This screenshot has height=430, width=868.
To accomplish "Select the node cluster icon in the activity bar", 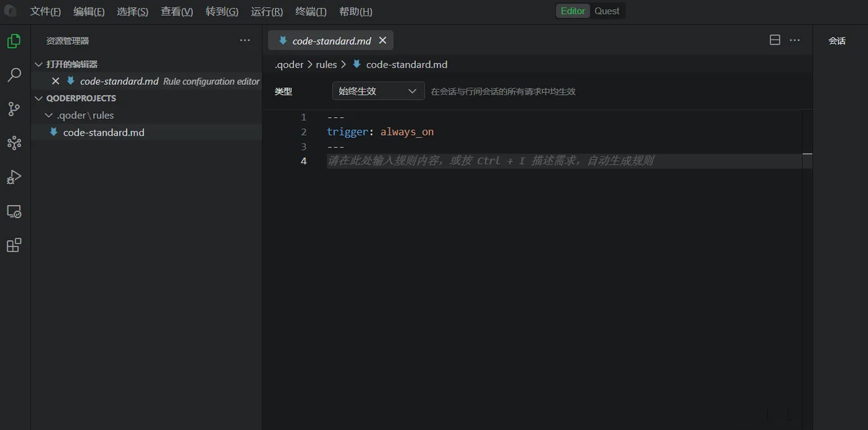I will coord(14,143).
